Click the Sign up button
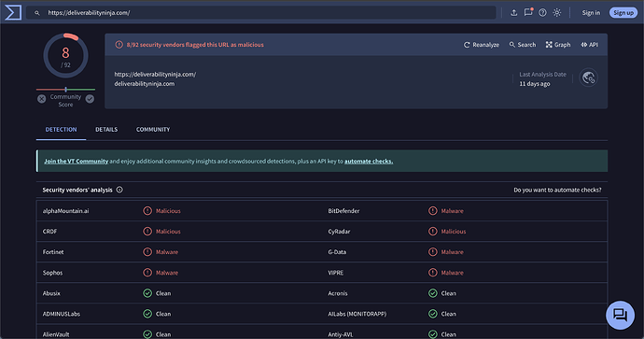 (x=623, y=13)
